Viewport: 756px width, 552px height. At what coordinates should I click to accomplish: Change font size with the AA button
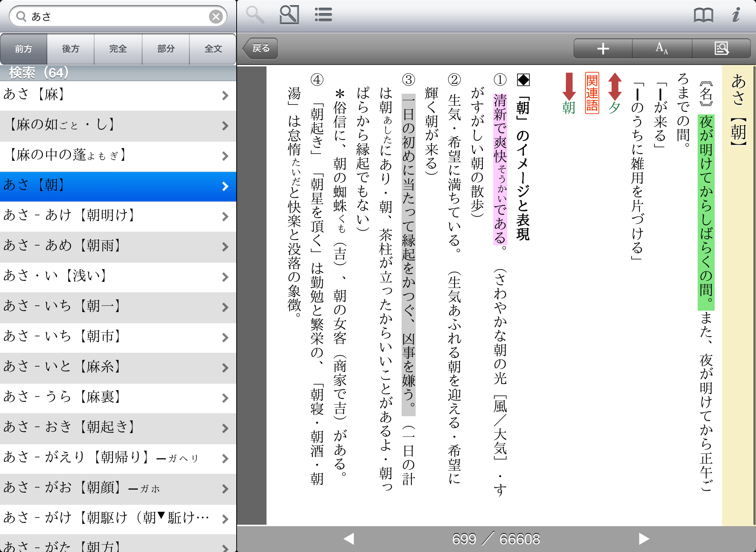(661, 48)
